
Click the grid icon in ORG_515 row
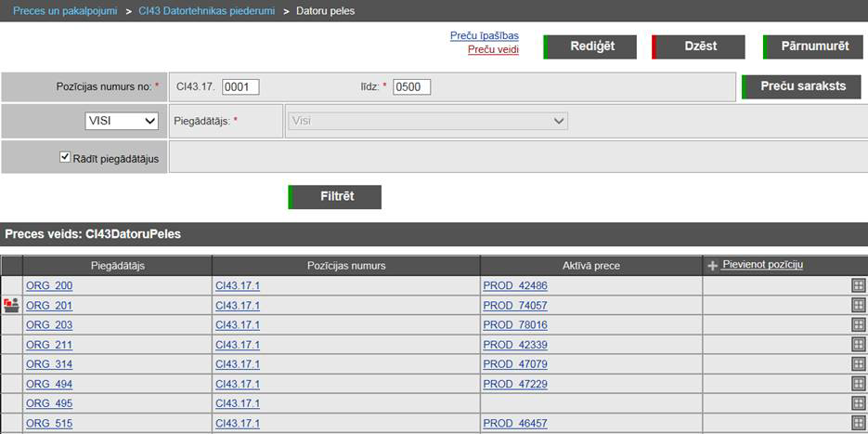tap(858, 423)
